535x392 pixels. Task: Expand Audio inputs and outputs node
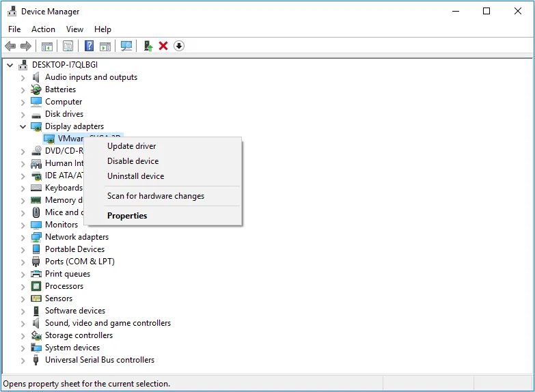pyautogui.click(x=23, y=78)
